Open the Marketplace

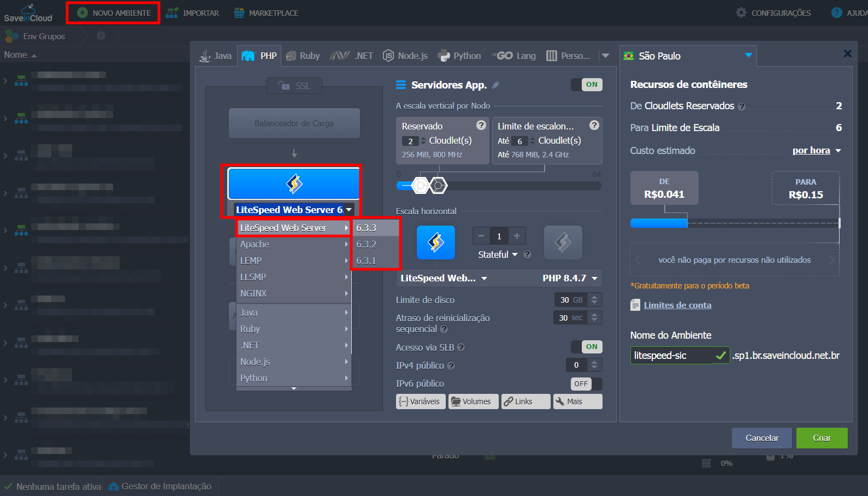click(x=266, y=13)
